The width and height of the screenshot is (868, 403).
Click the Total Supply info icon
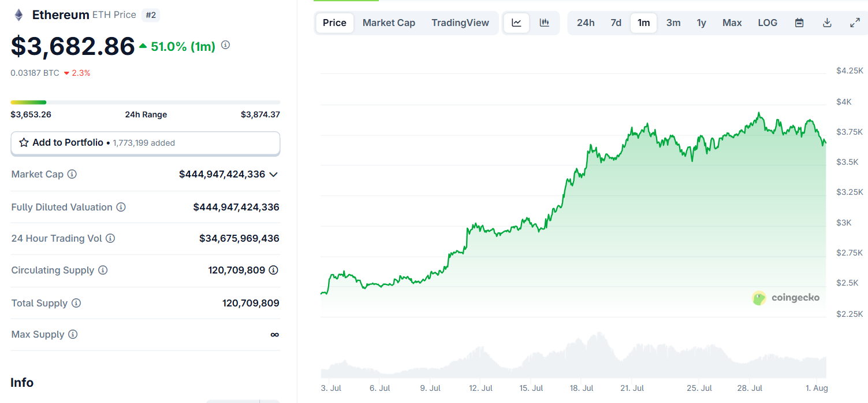tap(76, 303)
